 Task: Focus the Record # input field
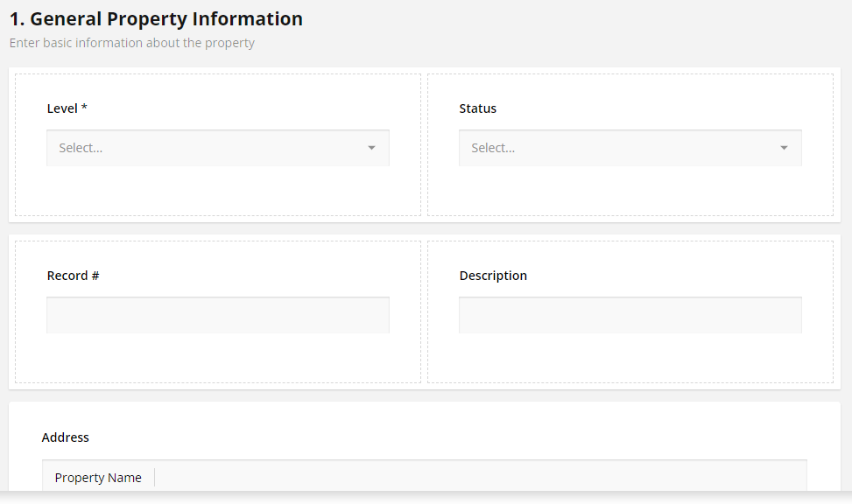217,315
